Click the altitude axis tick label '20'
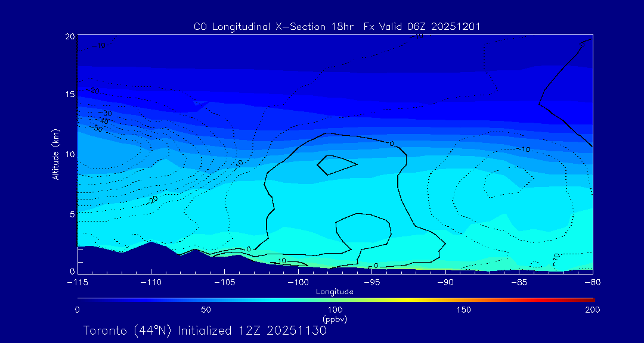Screen dimensions: 644x343 click(70, 36)
